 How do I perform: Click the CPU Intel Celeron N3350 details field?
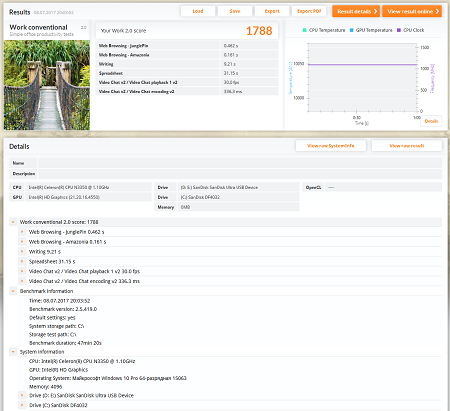(88, 187)
